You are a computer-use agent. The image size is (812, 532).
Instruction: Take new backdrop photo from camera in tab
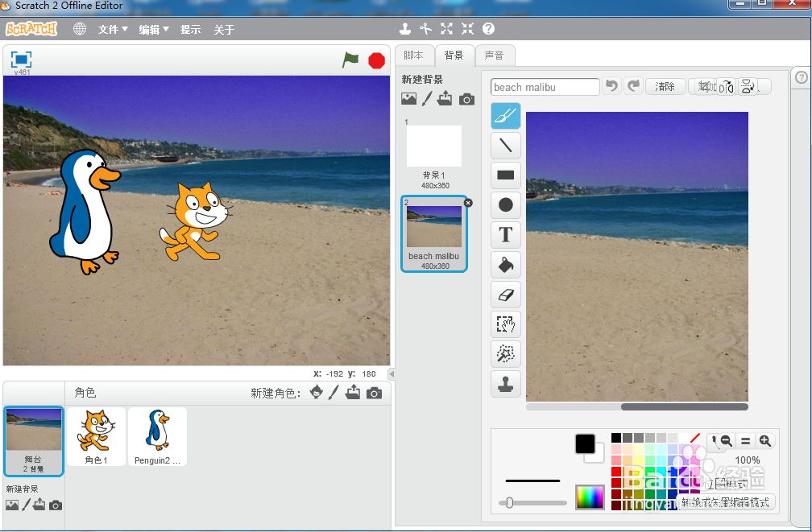[x=466, y=99]
